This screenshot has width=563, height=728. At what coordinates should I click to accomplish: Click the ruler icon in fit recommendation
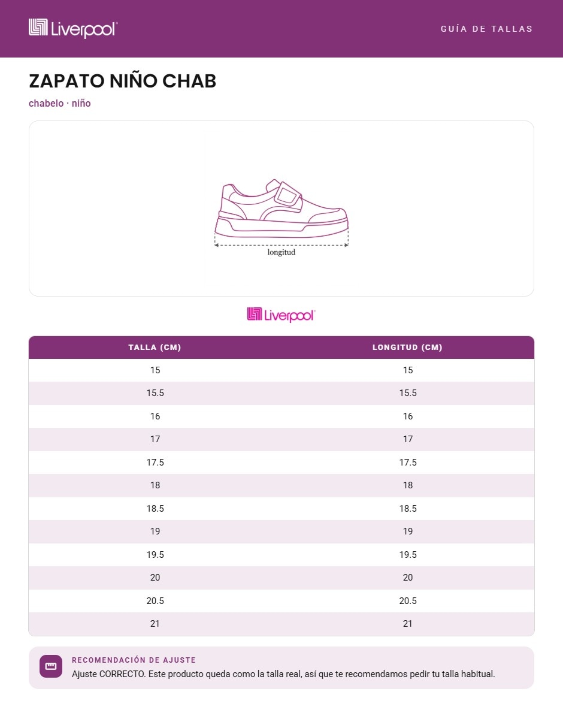(x=51, y=666)
